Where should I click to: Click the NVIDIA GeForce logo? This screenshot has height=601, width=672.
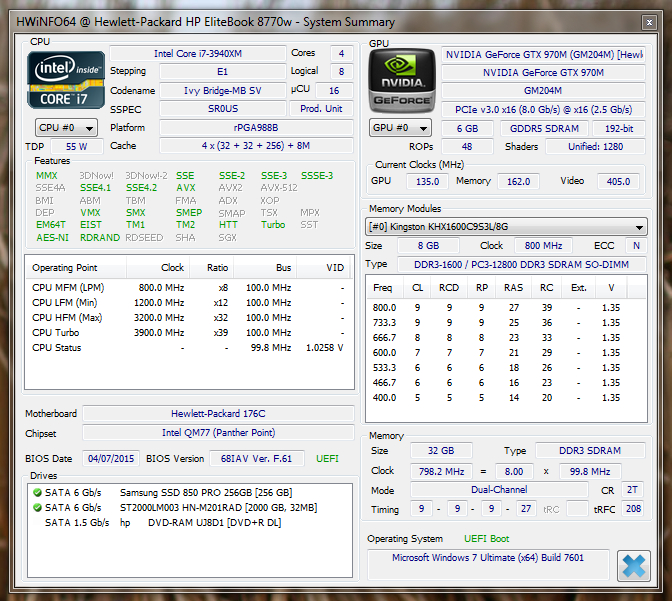[402, 80]
